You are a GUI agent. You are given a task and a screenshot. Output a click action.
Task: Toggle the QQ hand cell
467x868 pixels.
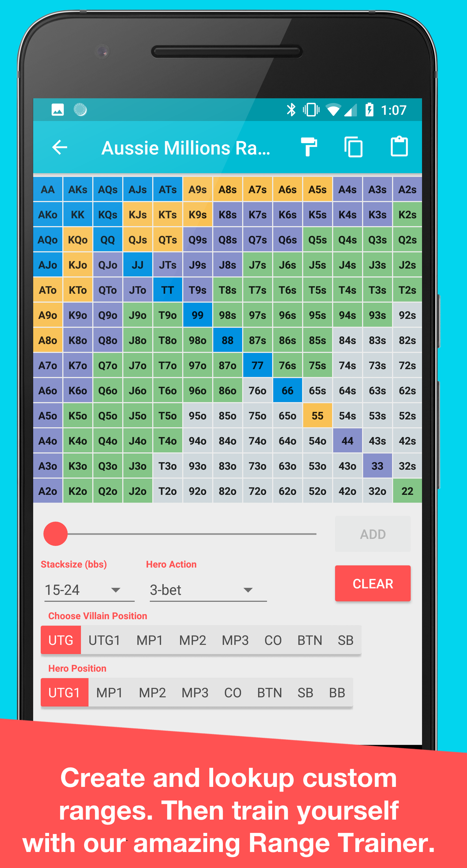(108, 240)
